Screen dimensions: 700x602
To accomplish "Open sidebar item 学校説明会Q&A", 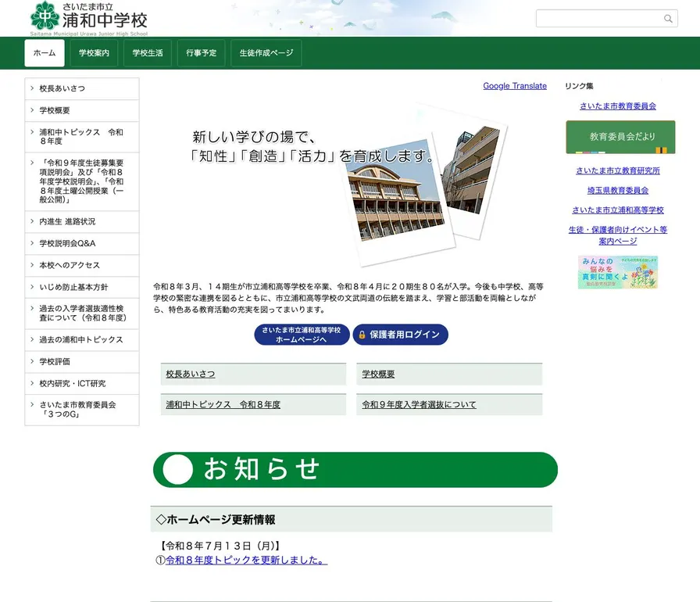I will pyautogui.click(x=82, y=244).
